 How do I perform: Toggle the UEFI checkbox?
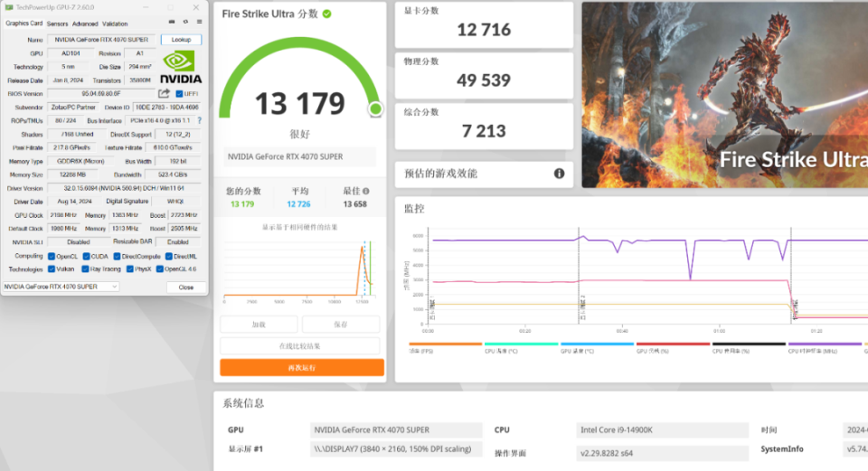tap(179, 93)
